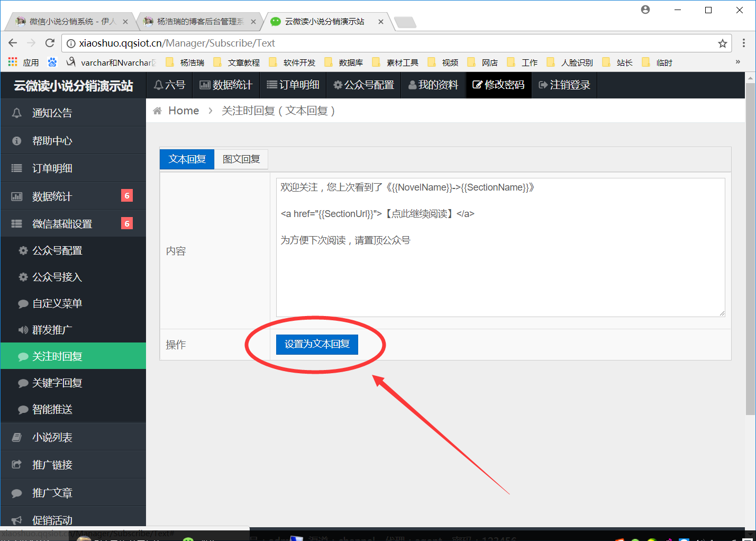Click the Home icon in the breadcrumb
The height and width of the screenshot is (541, 756).
coord(157,111)
